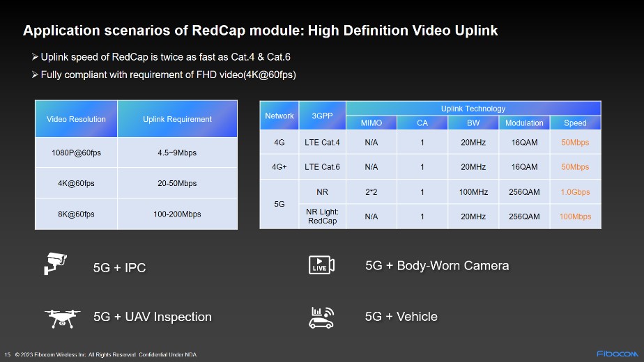This screenshot has height=362, width=644.
Task: Click the 5G + Body-Worn Camera label
Action: pyautogui.click(x=437, y=265)
